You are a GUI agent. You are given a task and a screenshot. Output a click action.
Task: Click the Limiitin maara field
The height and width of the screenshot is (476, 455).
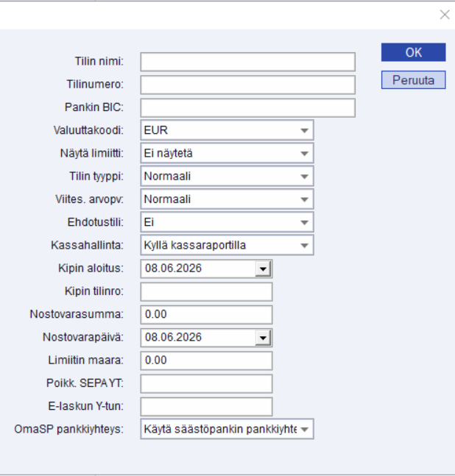[x=207, y=360]
